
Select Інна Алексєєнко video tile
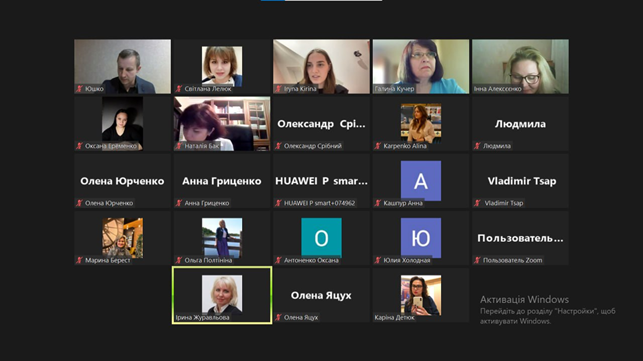point(520,66)
